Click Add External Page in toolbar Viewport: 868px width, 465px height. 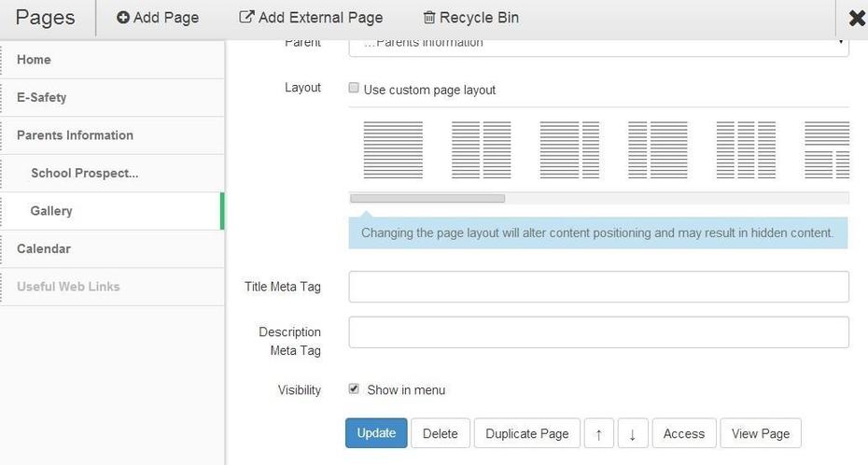[311, 18]
